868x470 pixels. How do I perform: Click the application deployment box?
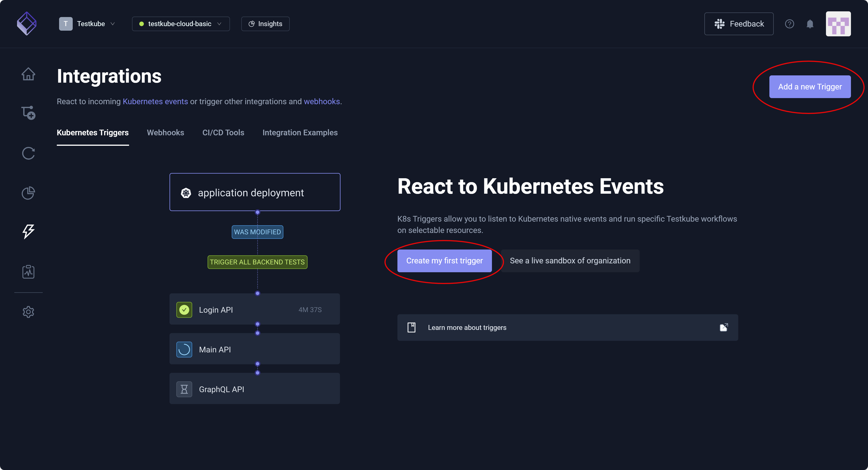255,192
